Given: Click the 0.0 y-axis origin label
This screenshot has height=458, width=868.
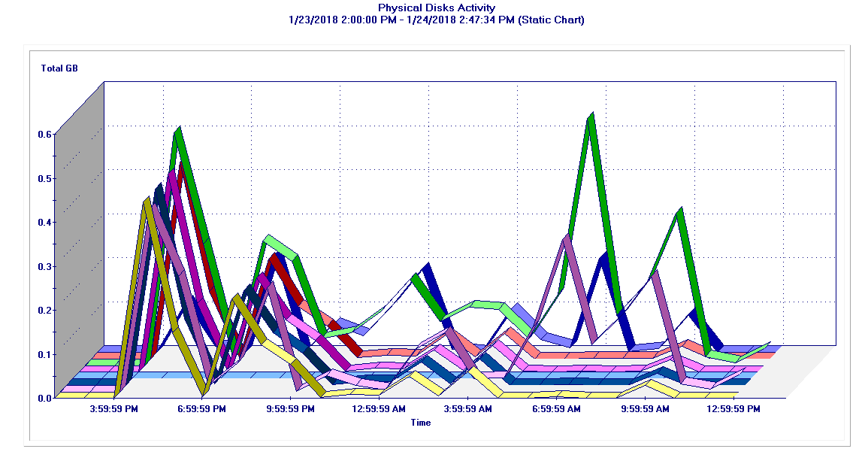Looking at the screenshot, I should pos(45,398).
